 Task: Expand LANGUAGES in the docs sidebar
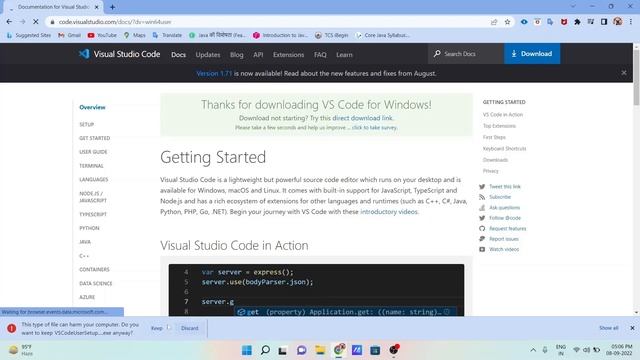coord(94,180)
